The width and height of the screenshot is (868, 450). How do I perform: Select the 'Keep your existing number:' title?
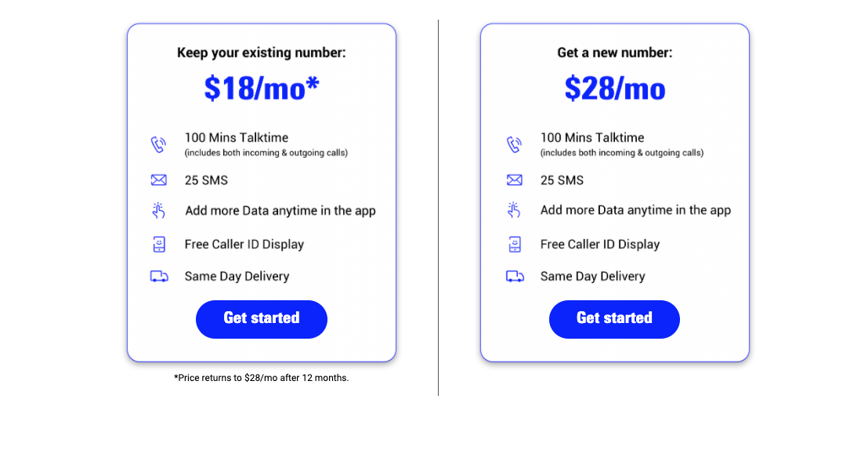262,53
